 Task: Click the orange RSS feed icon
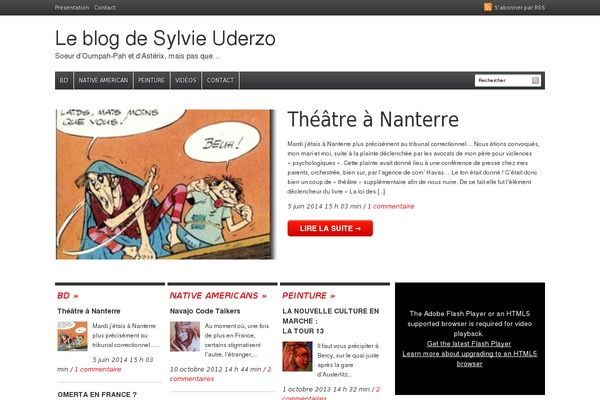click(488, 7)
